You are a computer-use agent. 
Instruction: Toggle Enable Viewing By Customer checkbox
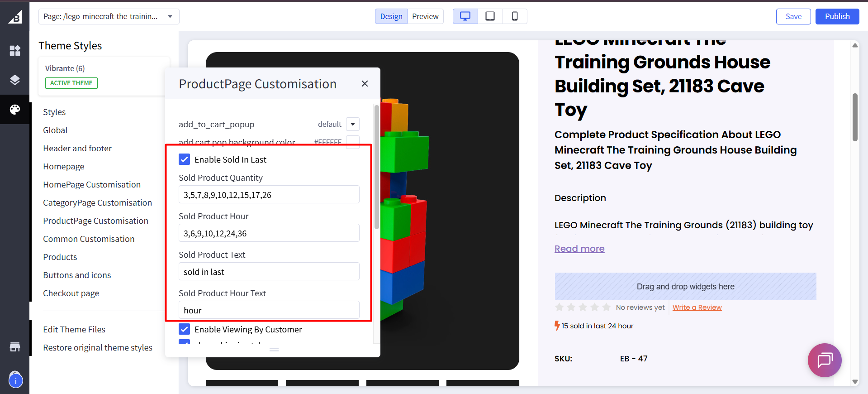pyautogui.click(x=185, y=329)
